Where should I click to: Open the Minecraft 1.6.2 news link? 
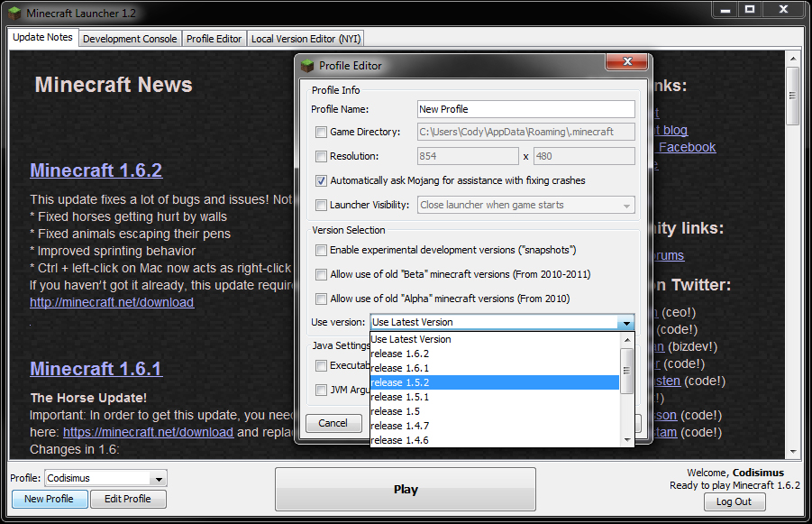click(96, 170)
